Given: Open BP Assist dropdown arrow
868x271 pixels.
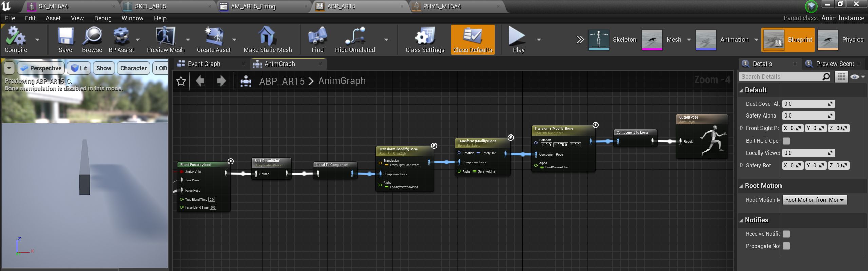Looking at the screenshot, I should coord(138,40).
